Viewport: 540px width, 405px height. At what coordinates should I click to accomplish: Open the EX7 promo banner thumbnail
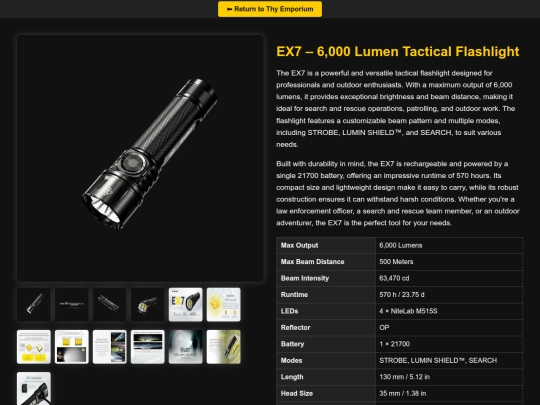[x=186, y=304]
